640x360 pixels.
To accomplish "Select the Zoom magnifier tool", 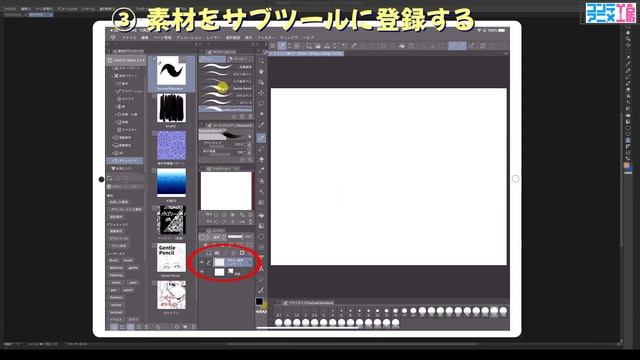I will click(x=261, y=61).
